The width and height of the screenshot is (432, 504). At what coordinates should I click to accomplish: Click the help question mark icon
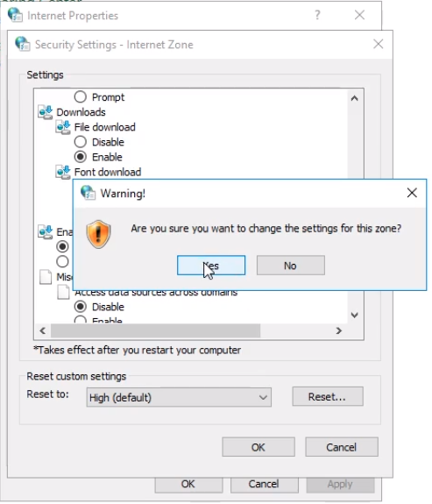pos(317,15)
